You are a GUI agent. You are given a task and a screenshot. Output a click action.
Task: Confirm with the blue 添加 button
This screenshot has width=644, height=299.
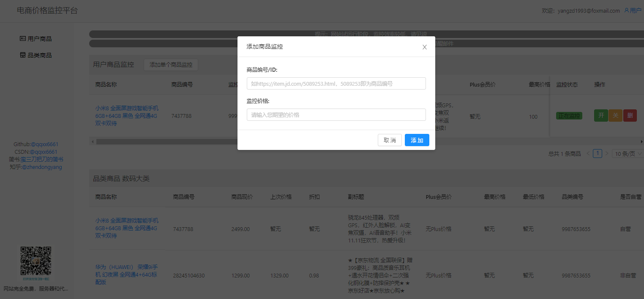pyautogui.click(x=417, y=140)
